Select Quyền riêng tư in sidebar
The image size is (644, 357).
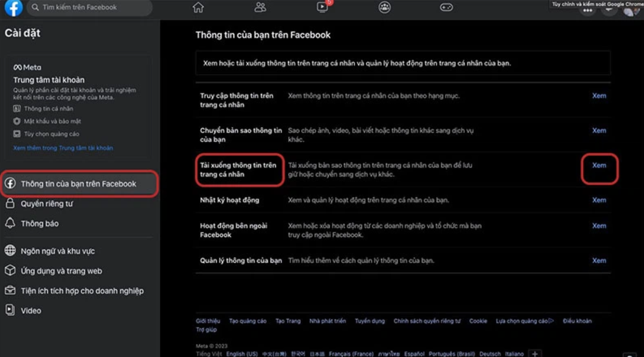click(x=47, y=204)
